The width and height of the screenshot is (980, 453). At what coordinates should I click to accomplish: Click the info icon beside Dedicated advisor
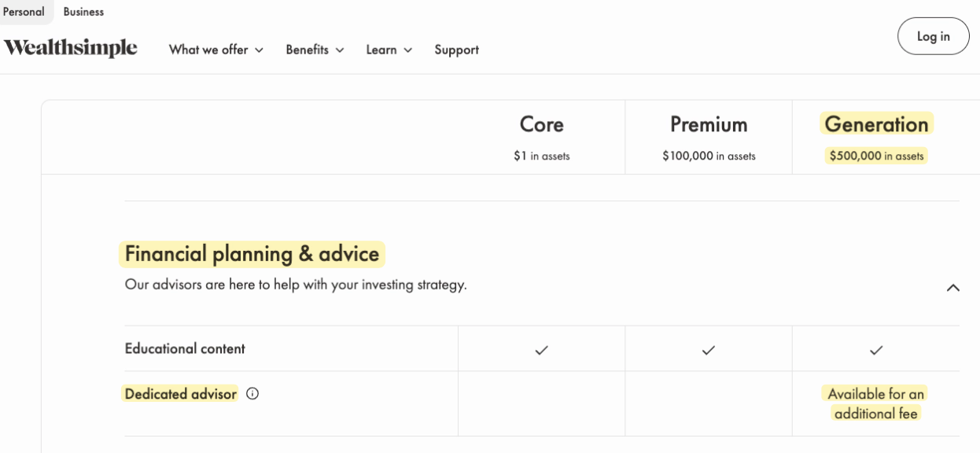(252, 394)
